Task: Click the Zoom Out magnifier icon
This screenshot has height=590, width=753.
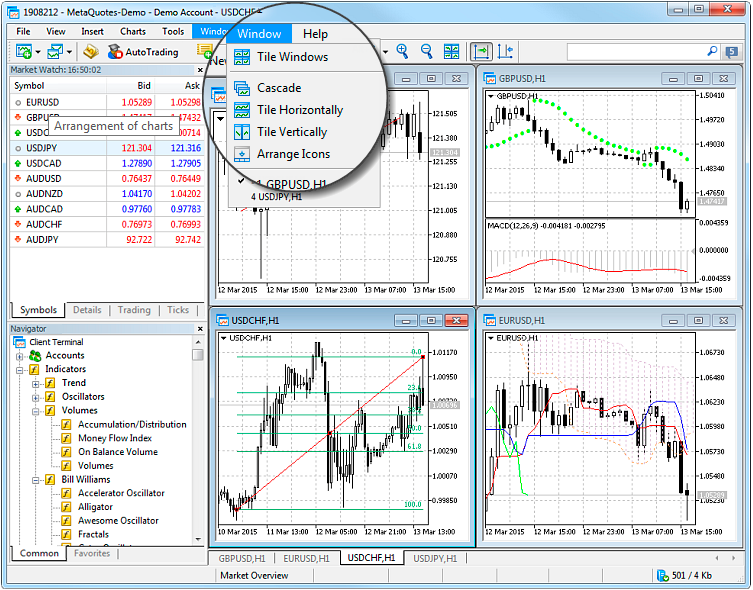Action: coord(426,51)
